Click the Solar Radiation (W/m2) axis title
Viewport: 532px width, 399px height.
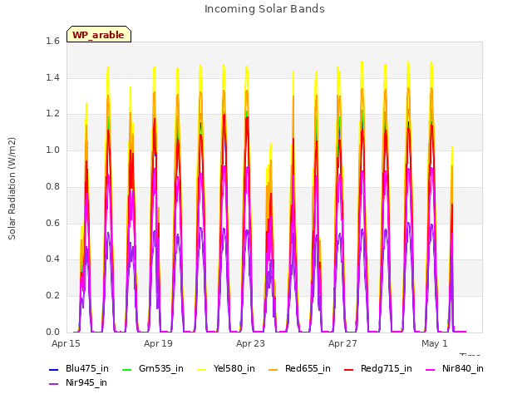(12, 189)
